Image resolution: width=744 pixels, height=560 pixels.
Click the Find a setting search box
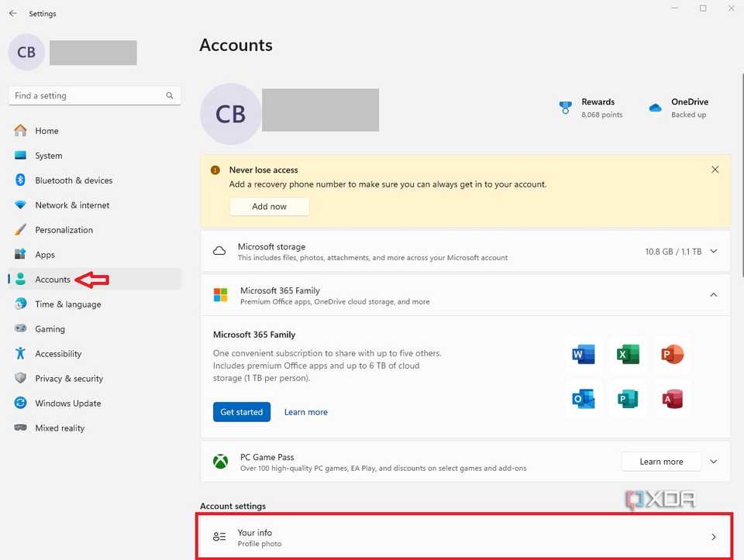(89, 96)
